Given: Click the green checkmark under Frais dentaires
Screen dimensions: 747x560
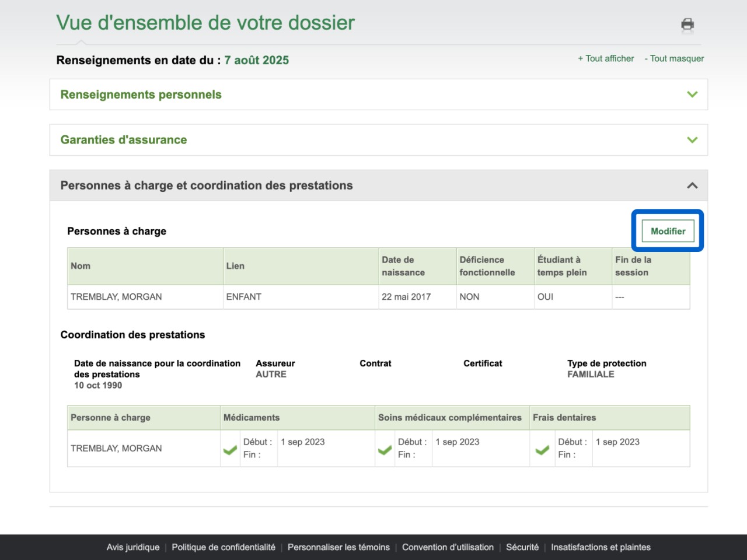Looking at the screenshot, I should tap(542, 450).
